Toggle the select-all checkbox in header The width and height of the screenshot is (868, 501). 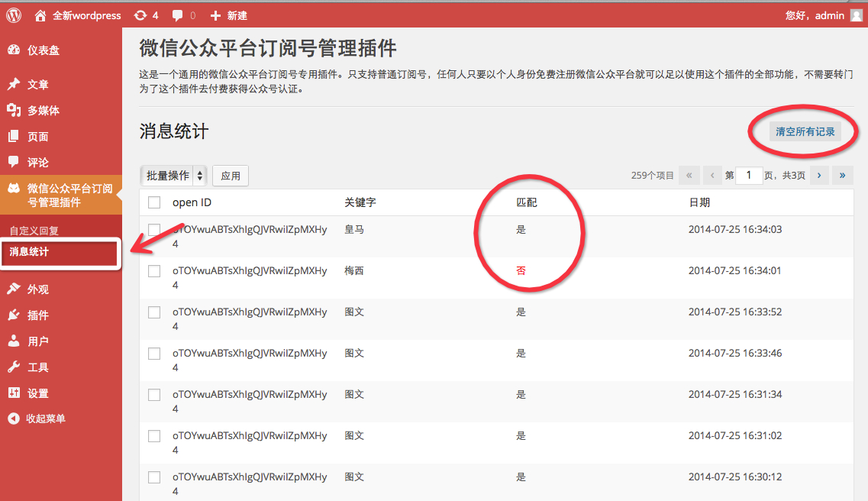point(154,202)
